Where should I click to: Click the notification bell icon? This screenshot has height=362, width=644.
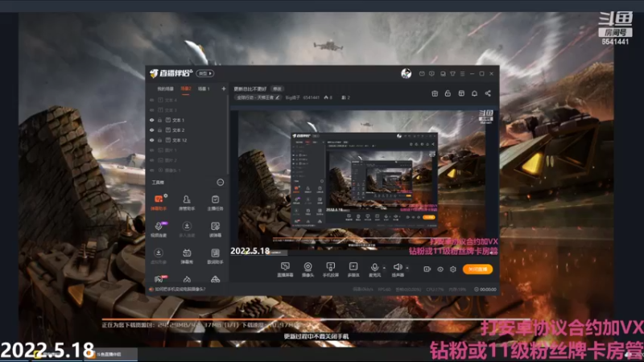pos(474,93)
